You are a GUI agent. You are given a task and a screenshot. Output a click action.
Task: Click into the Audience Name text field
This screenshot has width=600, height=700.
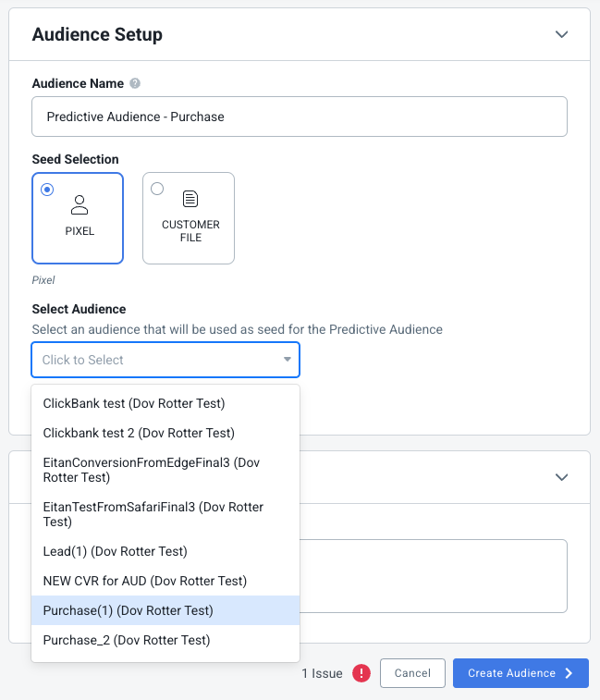pyautogui.click(x=300, y=117)
